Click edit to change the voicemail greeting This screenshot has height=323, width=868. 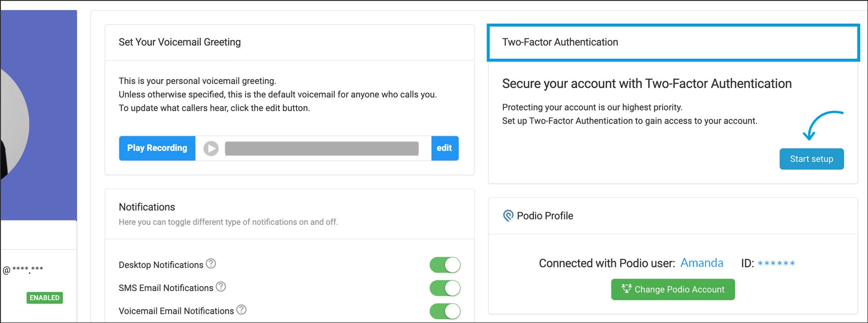point(444,148)
